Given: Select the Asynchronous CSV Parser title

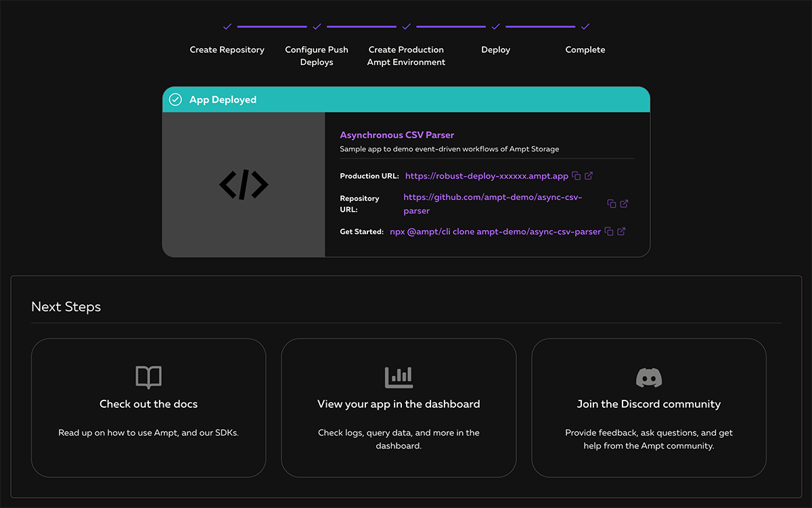Looking at the screenshot, I should tap(397, 135).
